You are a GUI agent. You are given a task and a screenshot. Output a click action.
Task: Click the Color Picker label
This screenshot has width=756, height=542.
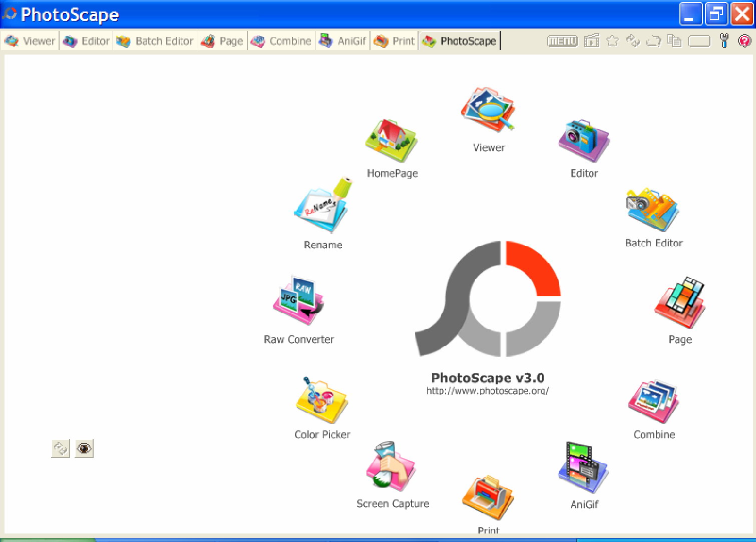point(322,434)
